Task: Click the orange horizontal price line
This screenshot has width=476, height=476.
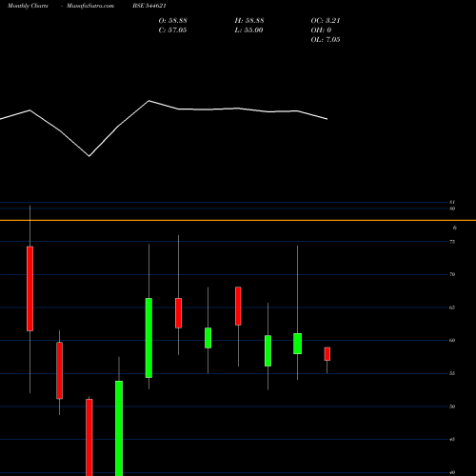Action: (x=238, y=220)
